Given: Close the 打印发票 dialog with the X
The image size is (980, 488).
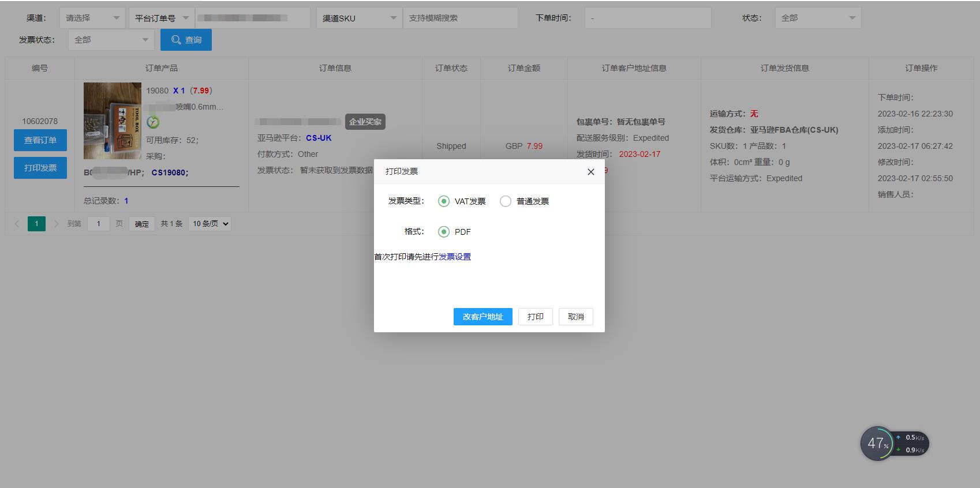Looking at the screenshot, I should click(590, 172).
